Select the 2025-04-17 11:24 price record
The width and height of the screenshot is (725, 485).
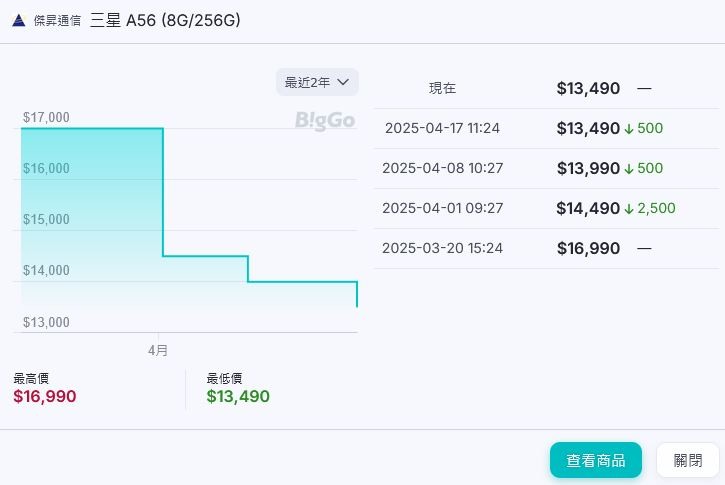pos(547,128)
